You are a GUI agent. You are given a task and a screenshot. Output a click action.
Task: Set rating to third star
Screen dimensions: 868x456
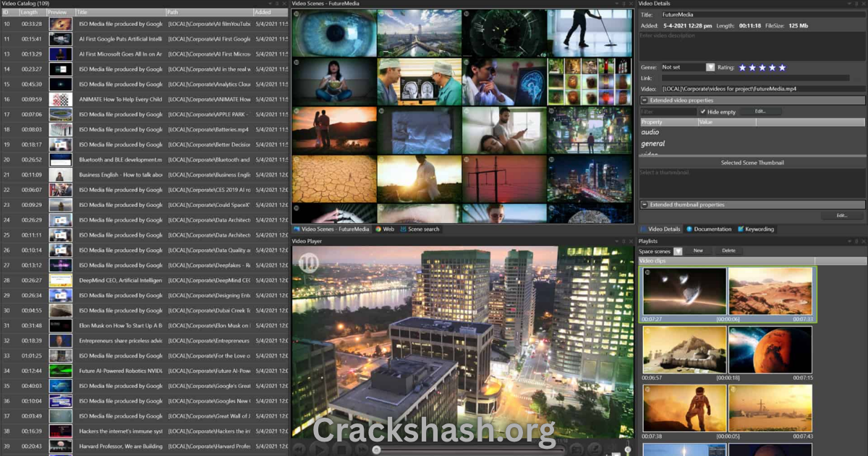762,67
